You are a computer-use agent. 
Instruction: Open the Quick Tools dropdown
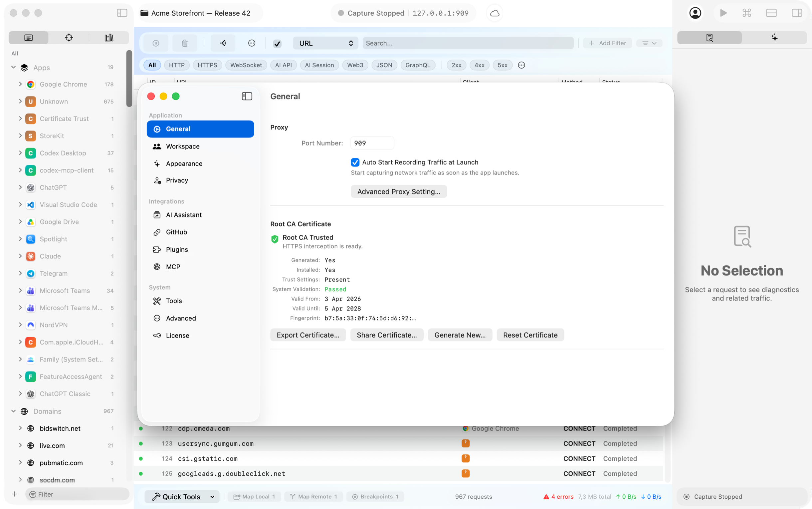[x=182, y=497]
